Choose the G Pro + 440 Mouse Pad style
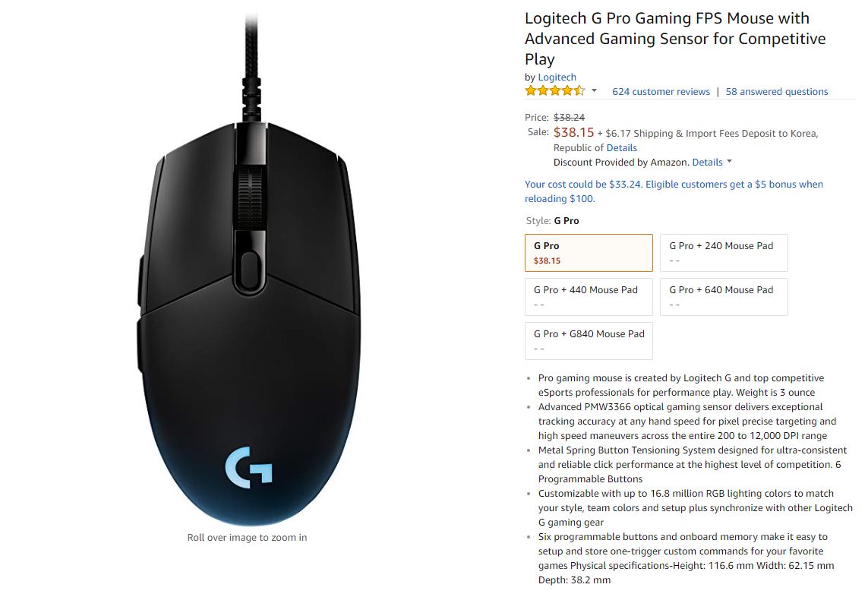The image size is (868, 597). (589, 297)
